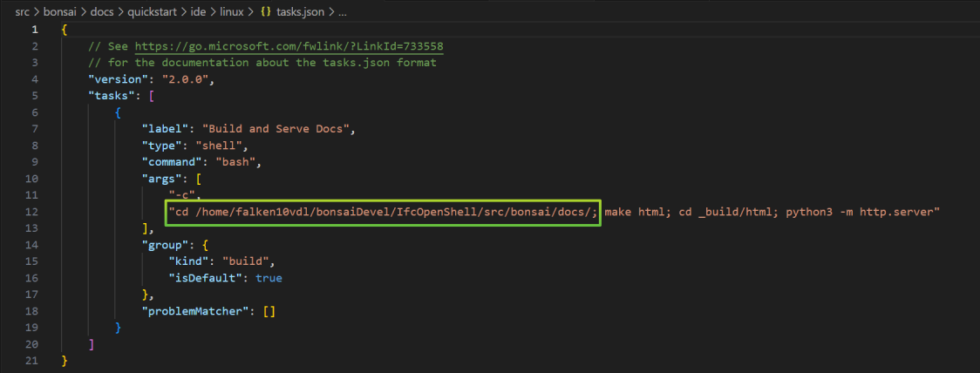Screen dimensions: 980x373
Task: Open the go.microsoft.com fwlink URL
Action: (289, 46)
